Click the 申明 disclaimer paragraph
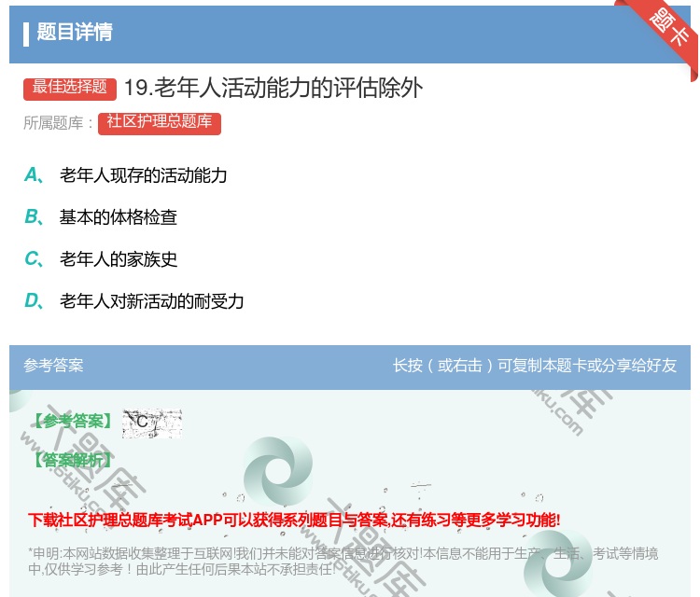 point(343,562)
